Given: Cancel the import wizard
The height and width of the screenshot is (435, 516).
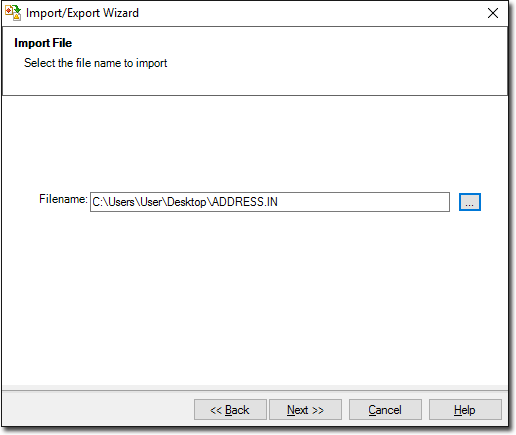Looking at the screenshot, I should point(385,410).
